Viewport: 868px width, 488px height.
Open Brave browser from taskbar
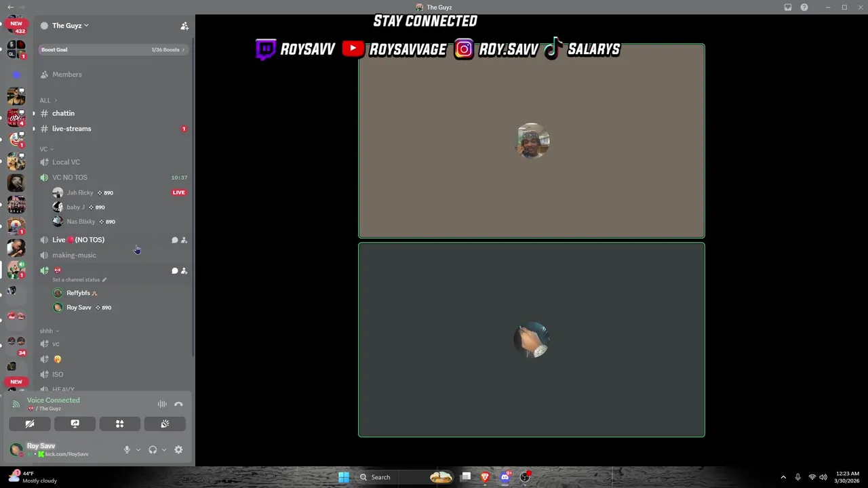pos(485,477)
